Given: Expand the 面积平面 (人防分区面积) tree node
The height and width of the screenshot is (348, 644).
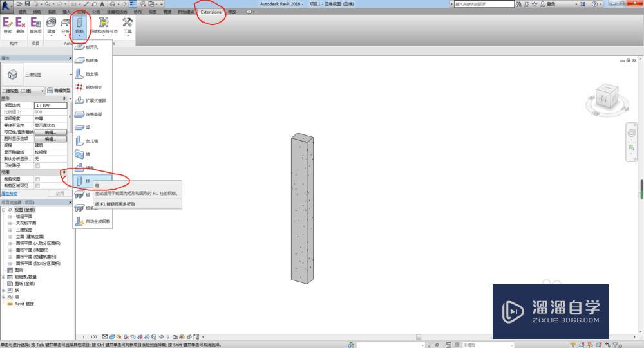Looking at the screenshot, I should pyautogui.click(x=10, y=243).
